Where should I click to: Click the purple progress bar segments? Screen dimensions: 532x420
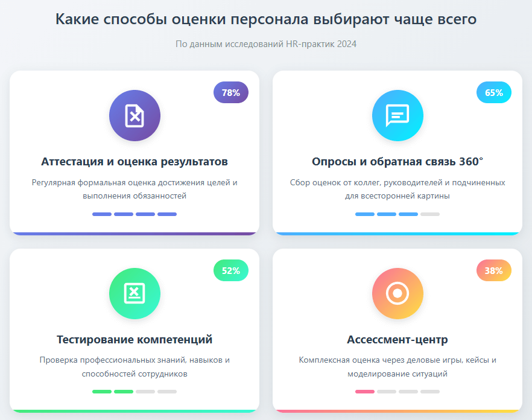click(134, 214)
